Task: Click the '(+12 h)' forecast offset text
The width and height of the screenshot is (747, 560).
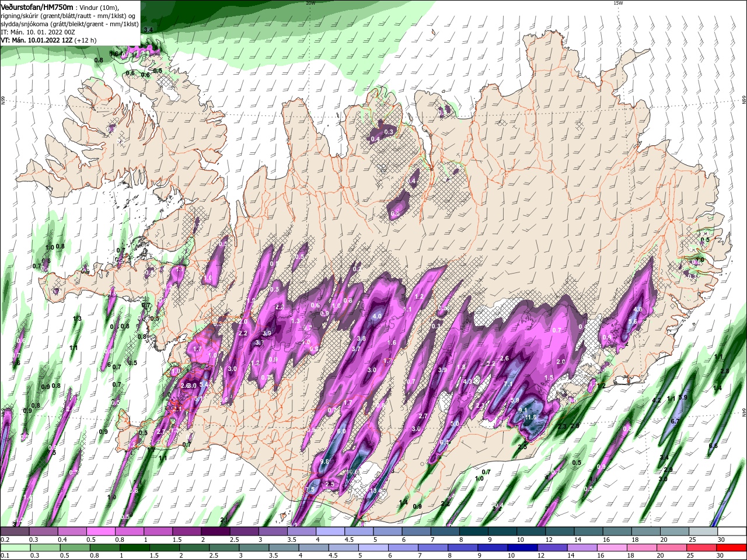Action: (85, 40)
